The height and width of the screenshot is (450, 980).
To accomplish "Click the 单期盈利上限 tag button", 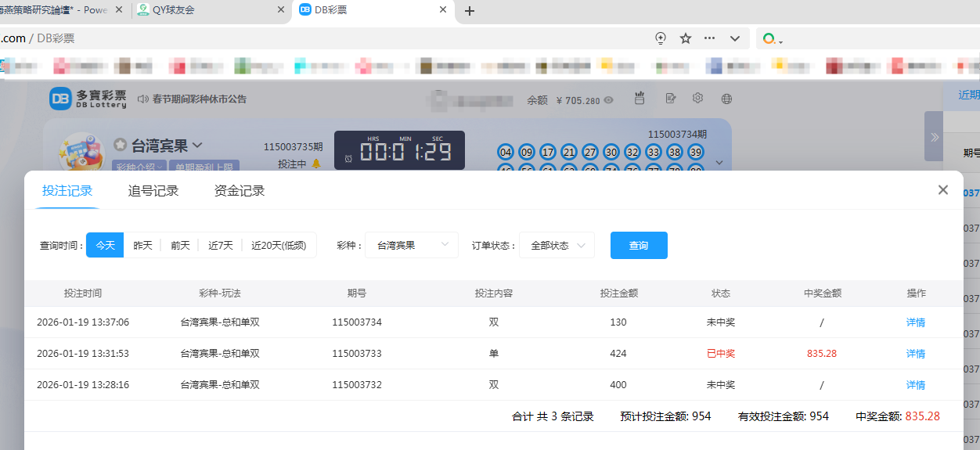I will click(x=204, y=167).
